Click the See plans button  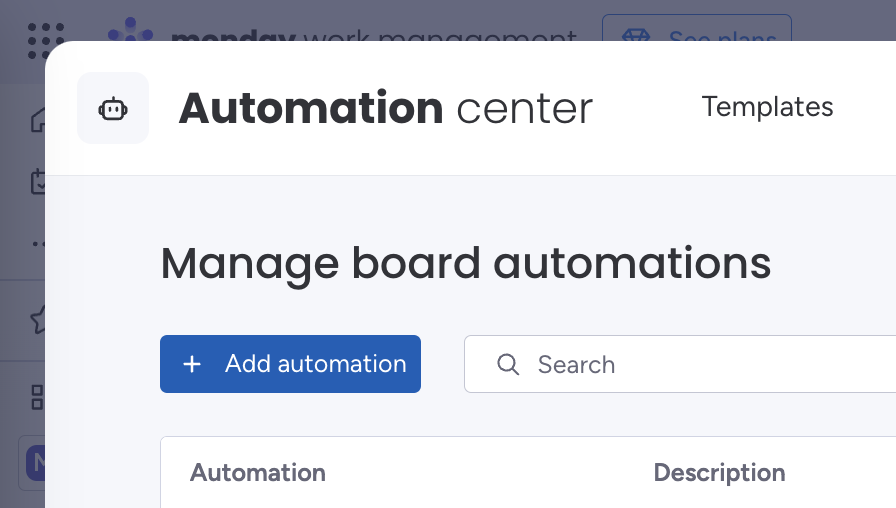[x=696, y=31]
